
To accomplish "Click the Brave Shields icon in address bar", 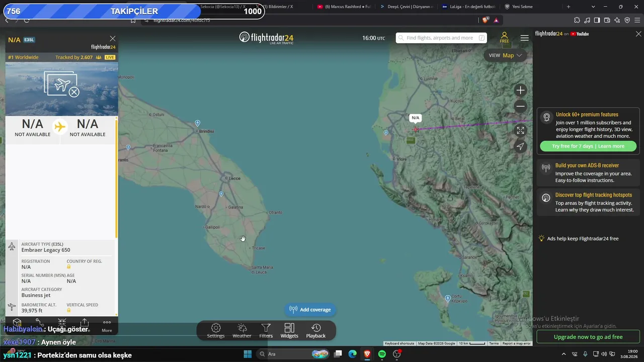I will click(x=485, y=20).
